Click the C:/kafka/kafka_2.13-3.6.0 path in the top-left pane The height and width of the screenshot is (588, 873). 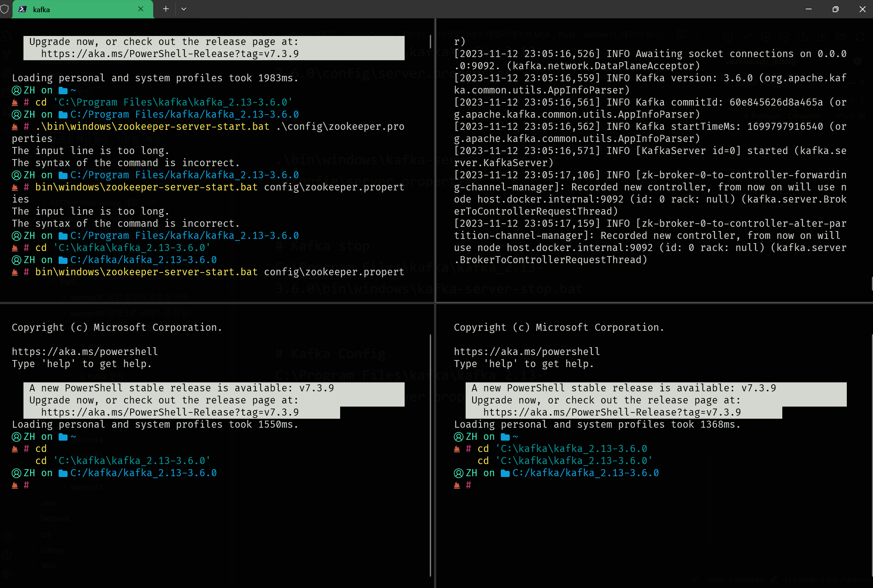click(143, 260)
